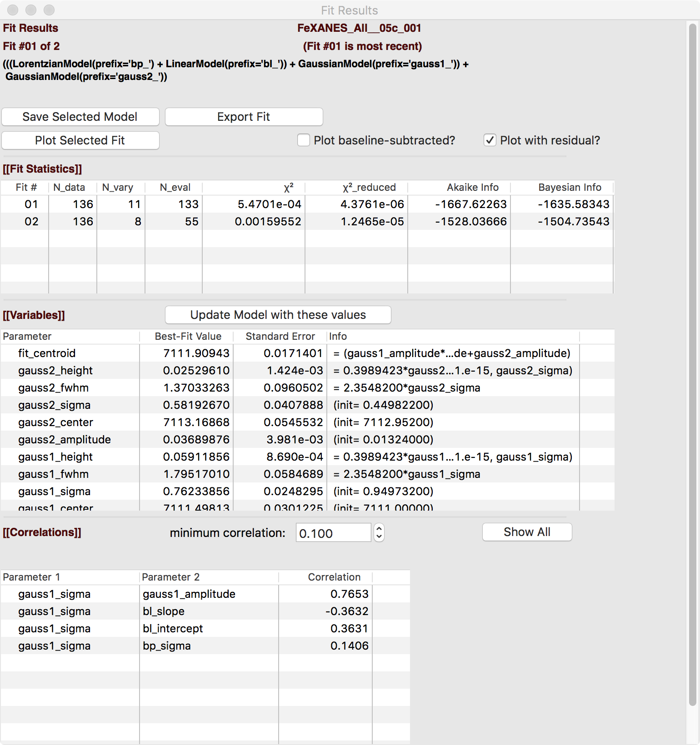This screenshot has height=745, width=700.
Task: Click Best-Fit Value column header
Action: click(188, 336)
